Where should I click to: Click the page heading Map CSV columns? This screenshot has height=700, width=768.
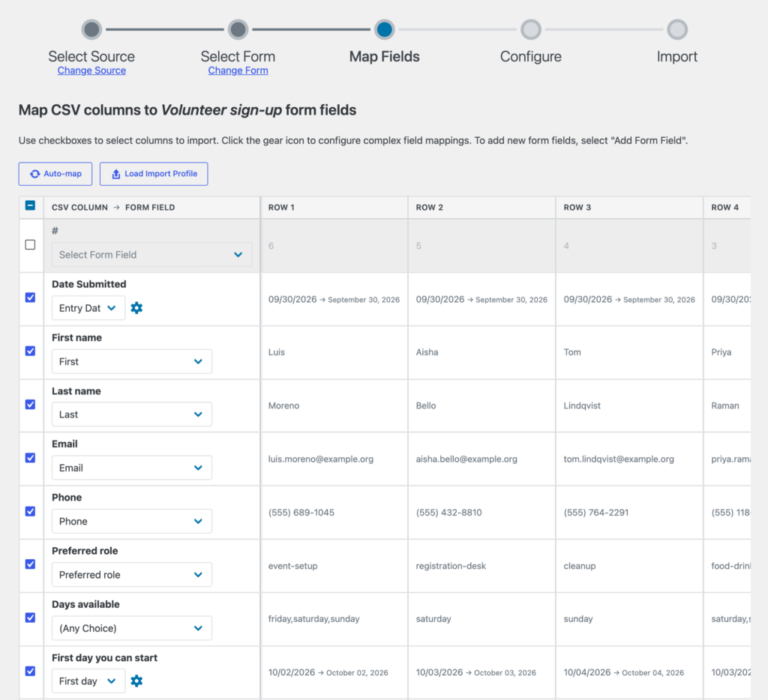click(187, 110)
